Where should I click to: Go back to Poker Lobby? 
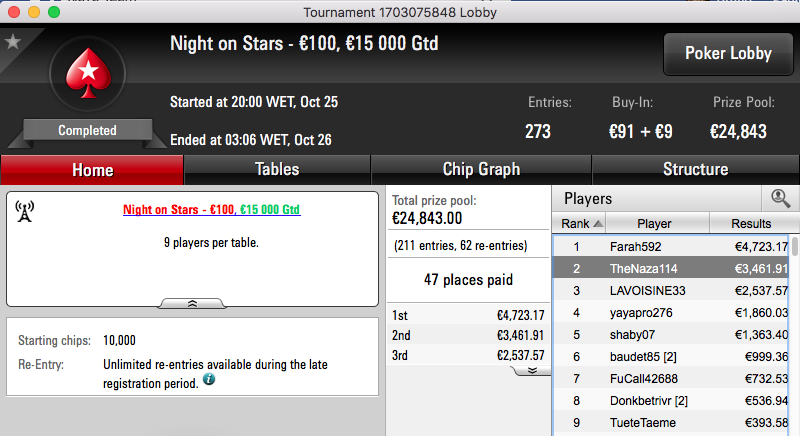click(x=728, y=54)
